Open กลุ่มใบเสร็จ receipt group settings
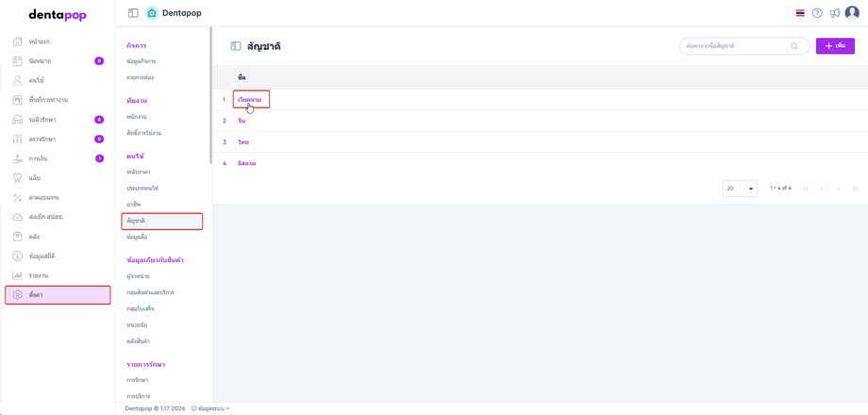 (x=140, y=308)
